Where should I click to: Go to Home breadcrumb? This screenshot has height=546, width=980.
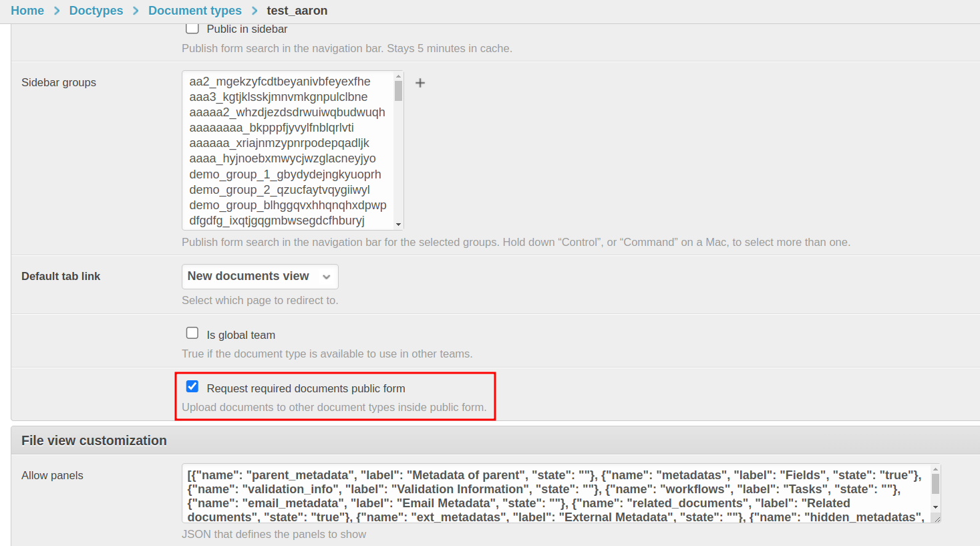27,11
